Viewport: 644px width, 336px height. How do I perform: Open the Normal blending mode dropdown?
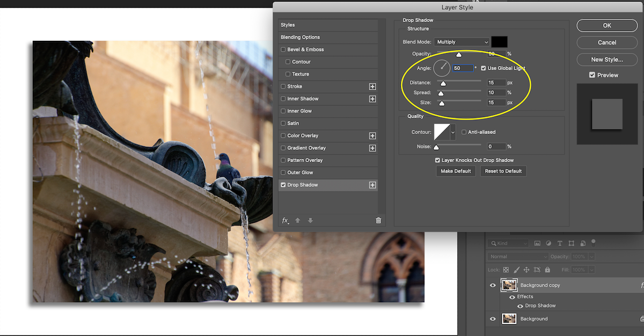pyautogui.click(x=518, y=257)
